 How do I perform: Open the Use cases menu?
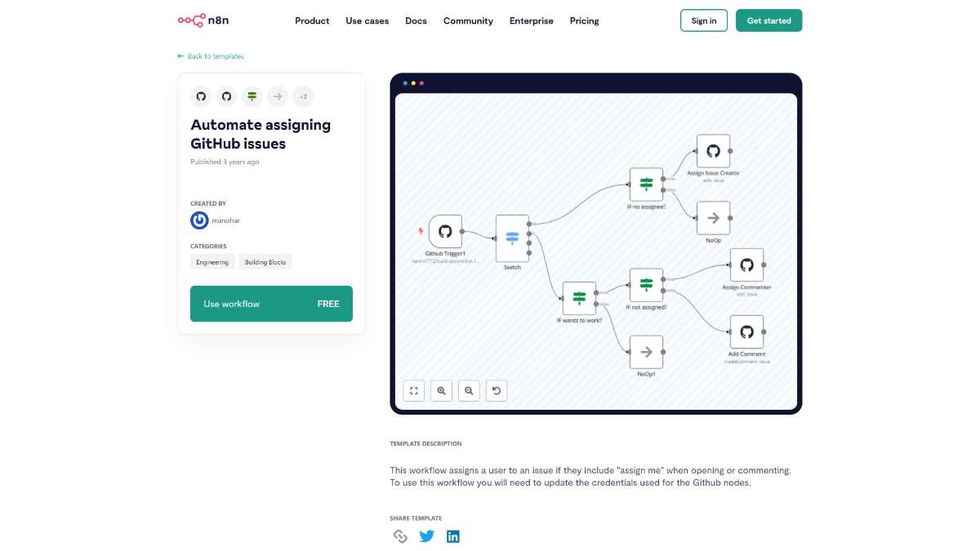(x=367, y=20)
